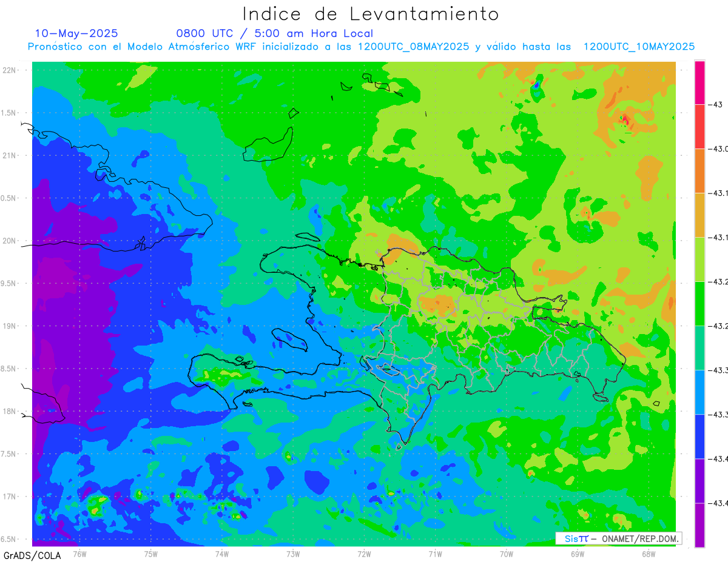Select the royal blue legend color band
The image size is (728, 562).
pyautogui.click(x=699, y=437)
